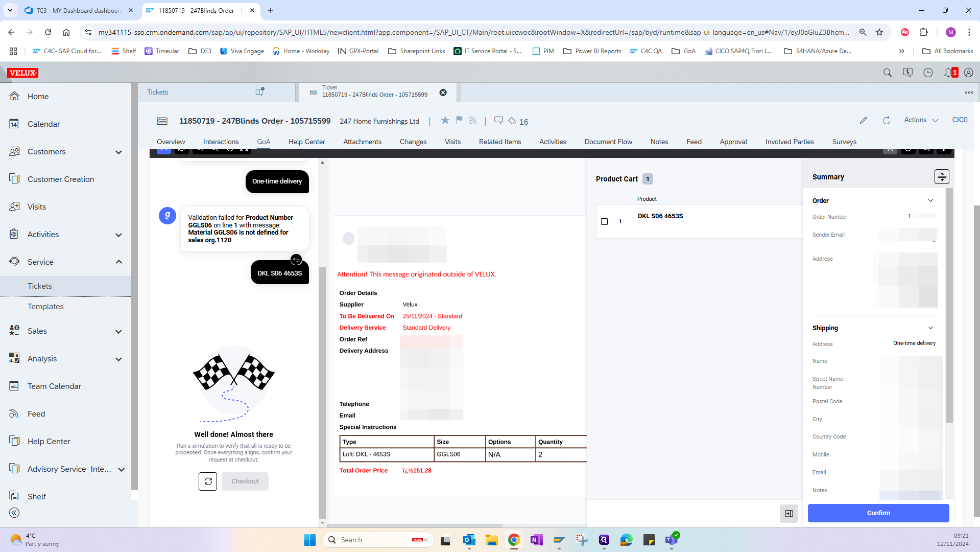Viewport: 980px width, 552px height.
Task: Close the 11850719 ticket tab
Action: [x=443, y=93]
